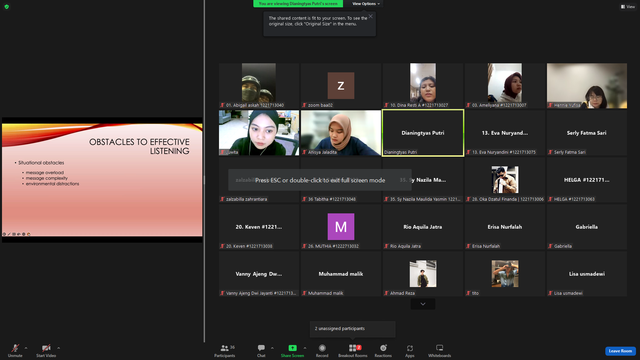Select Hanna Yufisa's video tile
Viewport: 640px width, 360px height.
pyautogui.click(x=587, y=86)
